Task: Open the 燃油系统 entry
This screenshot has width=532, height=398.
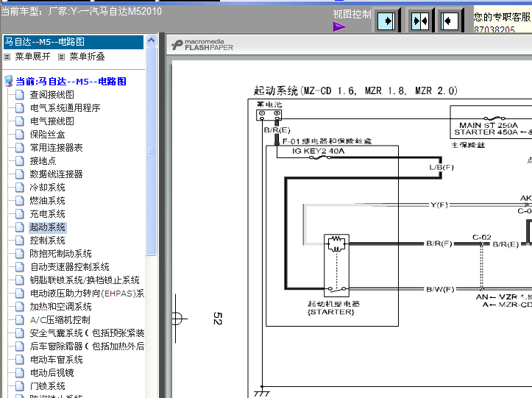Action: [x=48, y=201]
